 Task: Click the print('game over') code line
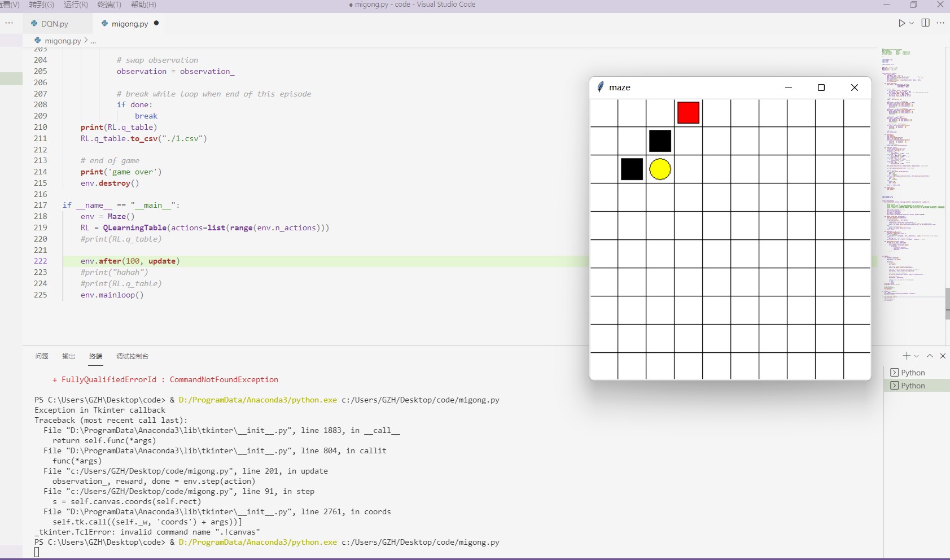click(x=121, y=172)
